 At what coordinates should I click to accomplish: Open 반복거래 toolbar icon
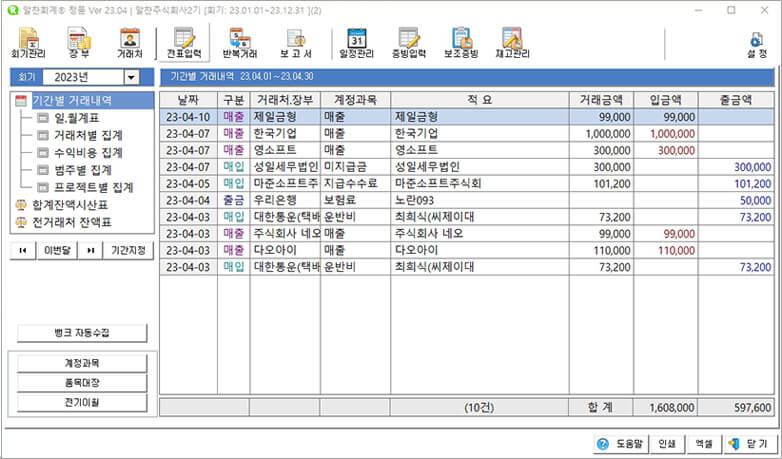(x=240, y=43)
